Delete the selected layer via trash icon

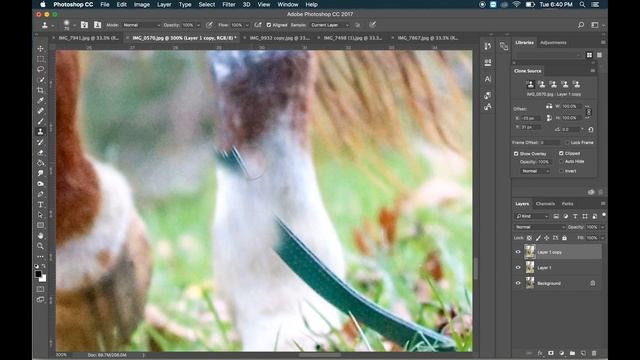[x=594, y=353]
